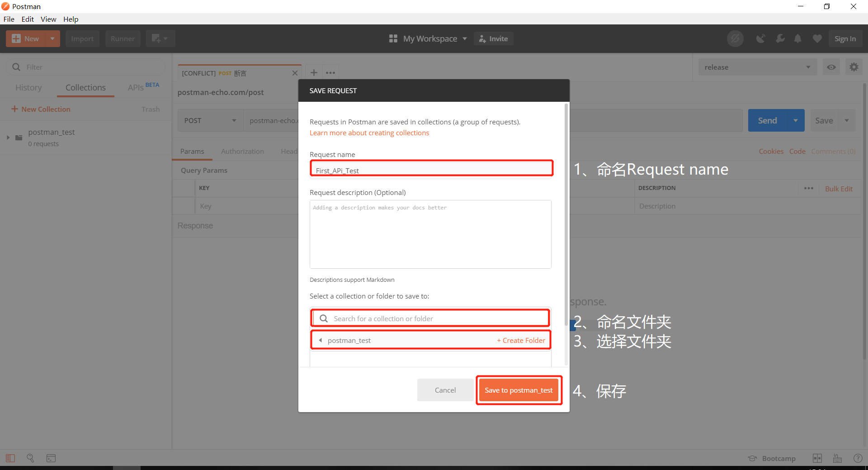This screenshot has height=470, width=868.
Task: Click the Import button
Action: point(82,39)
